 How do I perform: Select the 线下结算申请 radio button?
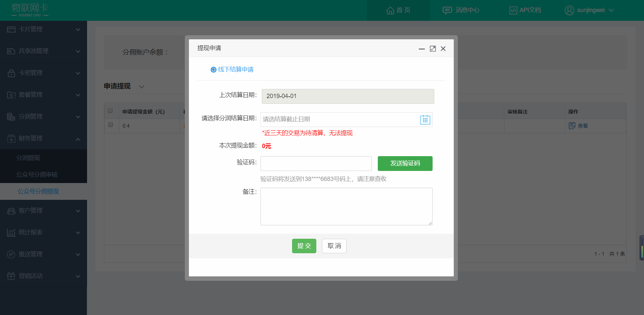213,70
